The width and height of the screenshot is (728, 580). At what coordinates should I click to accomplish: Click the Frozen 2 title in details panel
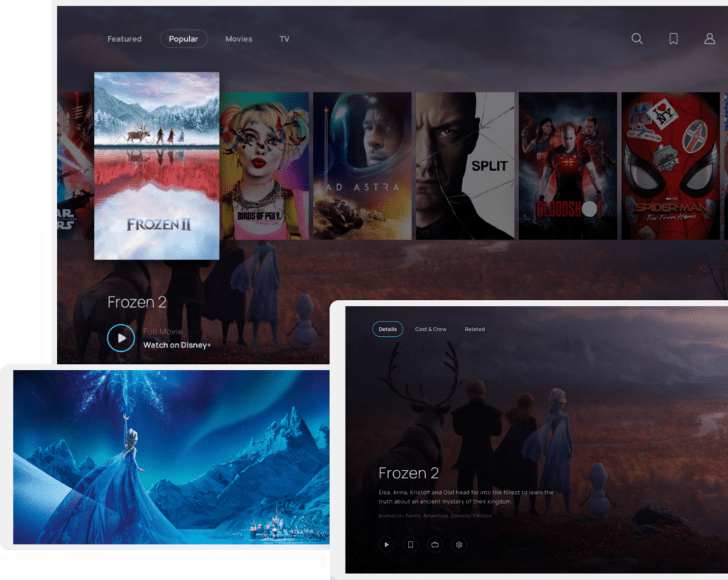click(x=409, y=473)
